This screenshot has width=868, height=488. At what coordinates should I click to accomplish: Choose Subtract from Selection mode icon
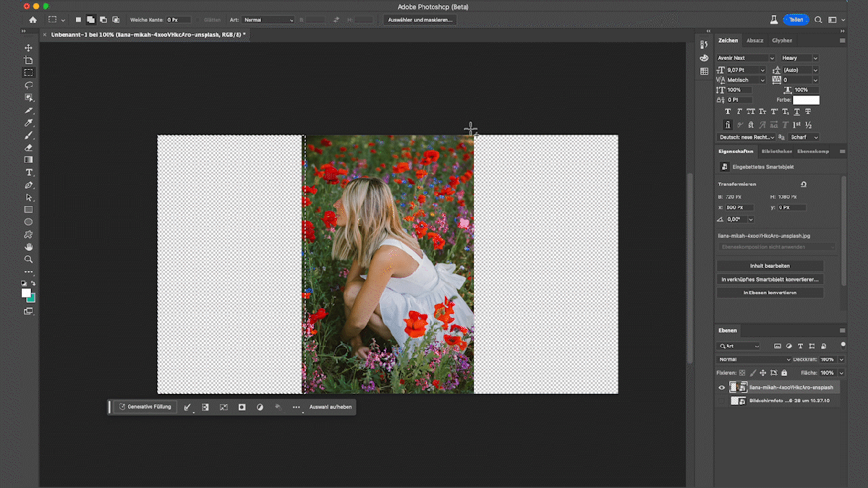[103, 20]
